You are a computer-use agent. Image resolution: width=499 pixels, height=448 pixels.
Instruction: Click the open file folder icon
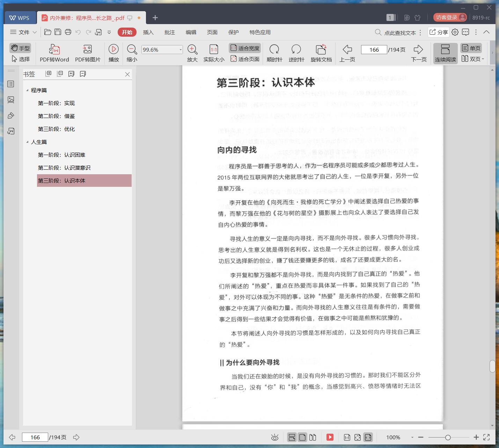tap(48, 32)
